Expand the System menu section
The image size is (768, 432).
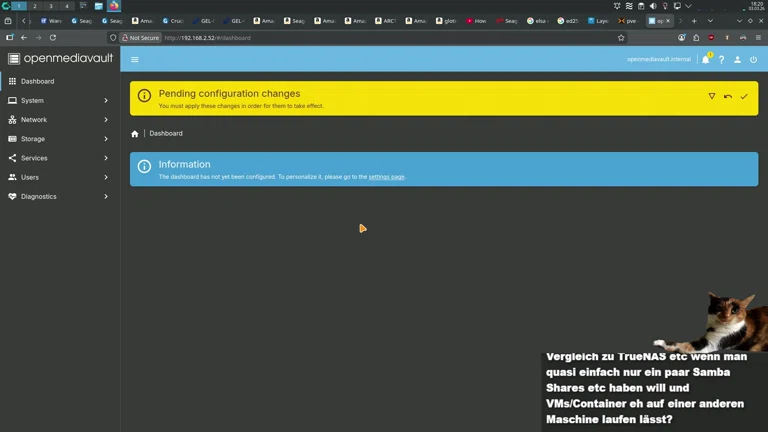[x=59, y=101]
